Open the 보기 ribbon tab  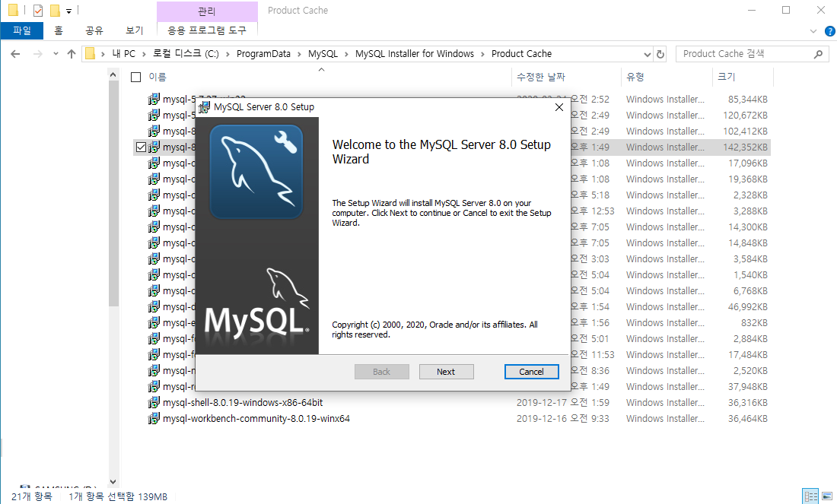coord(135,30)
